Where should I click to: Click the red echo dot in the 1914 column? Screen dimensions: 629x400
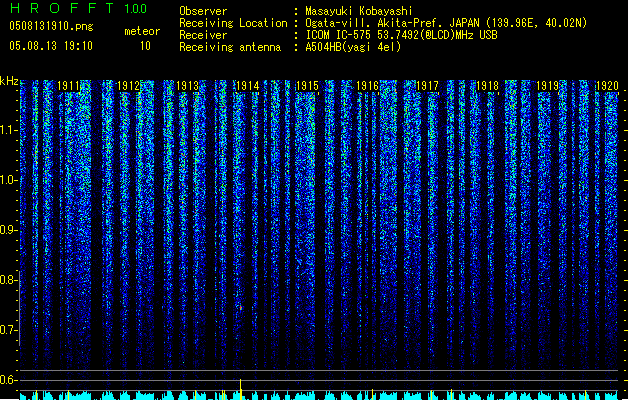241,308
